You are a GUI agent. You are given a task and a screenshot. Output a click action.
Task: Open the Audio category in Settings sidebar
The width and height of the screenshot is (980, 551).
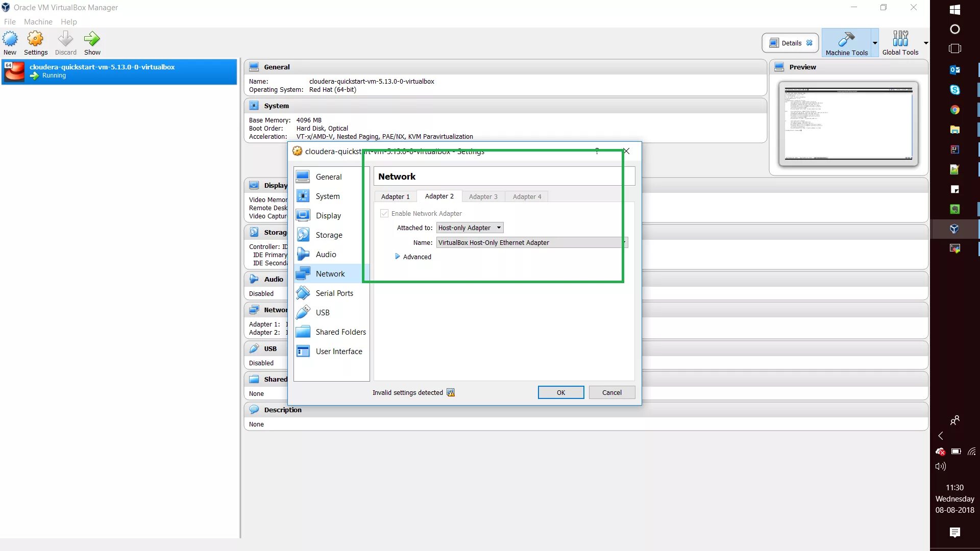tap(331, 254)
